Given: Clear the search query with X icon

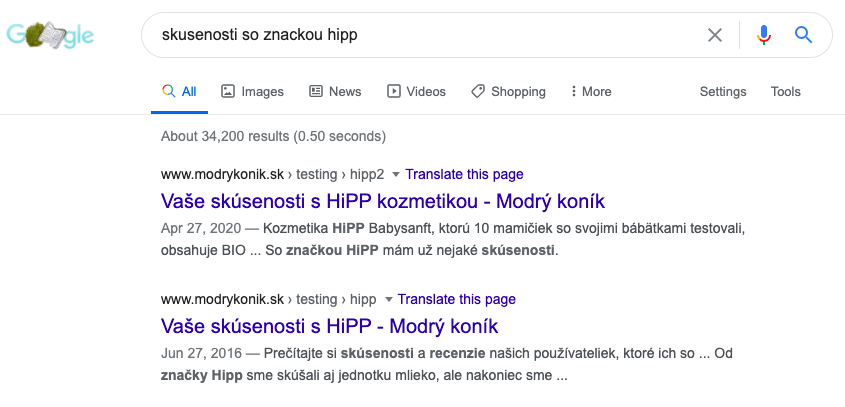Looking at the screenshot, I should tap(715, 36).
